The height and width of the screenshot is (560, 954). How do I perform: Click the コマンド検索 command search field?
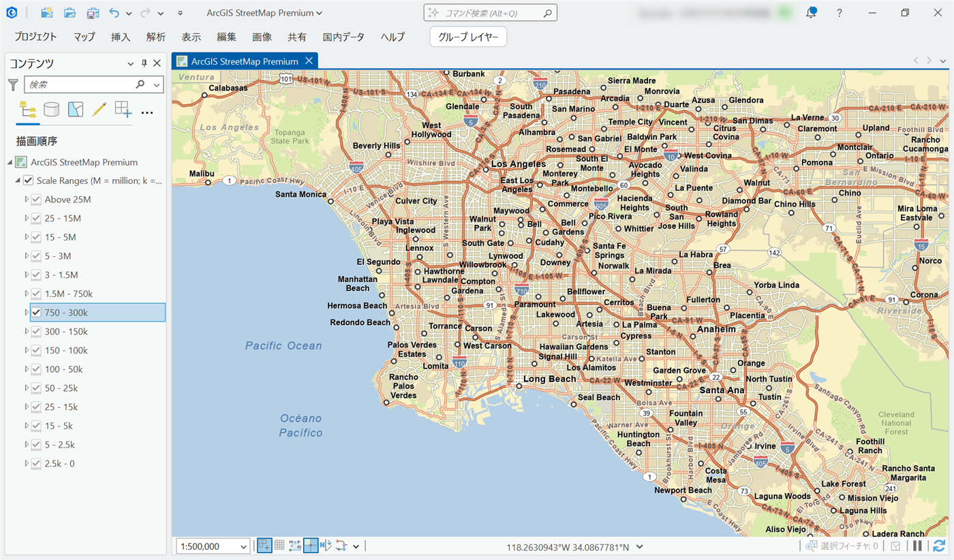pos(490,13)
